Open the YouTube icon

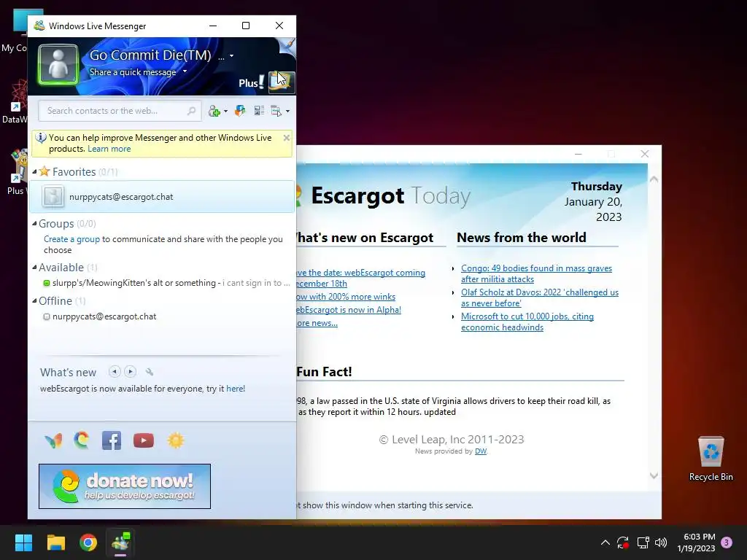pyautogui.click(x=144, y=440)
